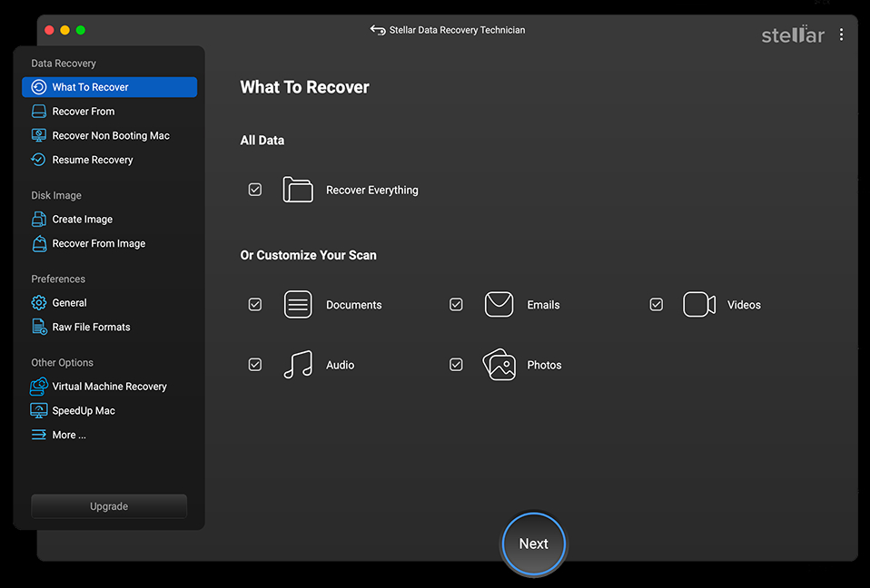Click the Raw File Formats icon

pos(39,327)
